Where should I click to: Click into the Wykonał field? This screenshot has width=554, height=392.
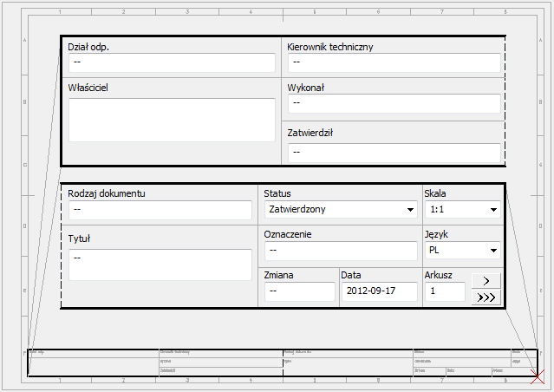394,103
